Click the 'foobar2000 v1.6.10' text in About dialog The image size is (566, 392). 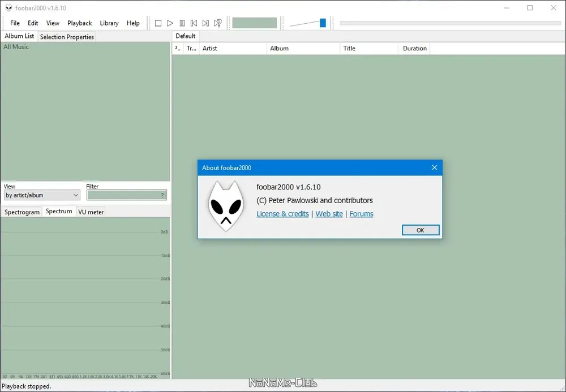pos(289,187)
